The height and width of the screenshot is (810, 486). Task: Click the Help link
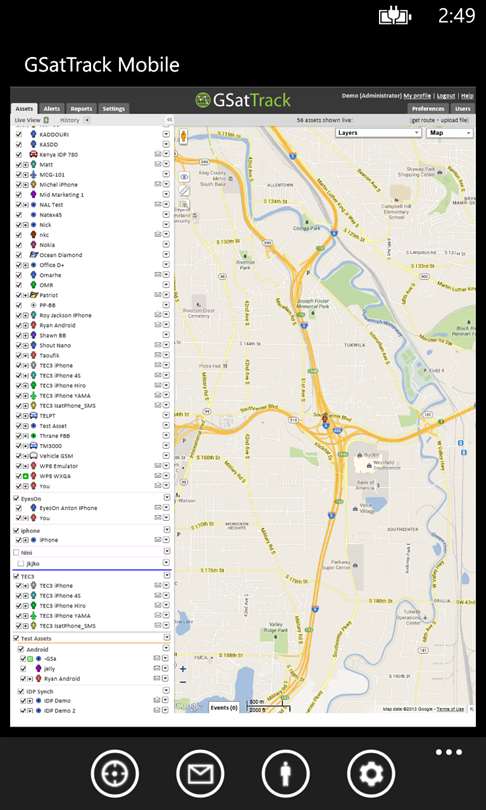(x=467, y=96)
